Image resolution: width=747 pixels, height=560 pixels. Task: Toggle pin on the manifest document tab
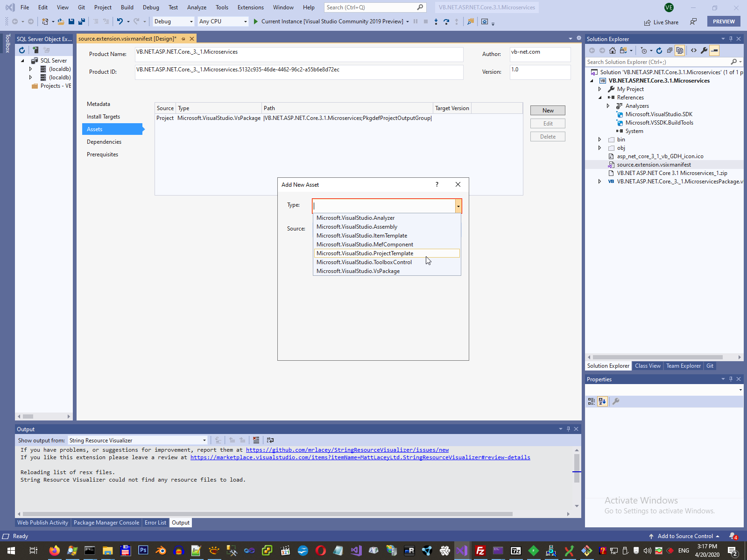tap(183, 39)
